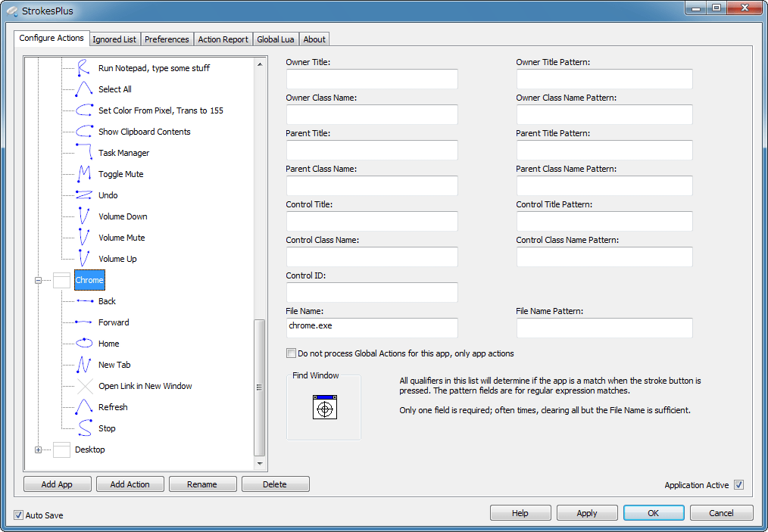Click the Control ID input field
Viewport: 768px width, 532px height.
coord(372,292)
